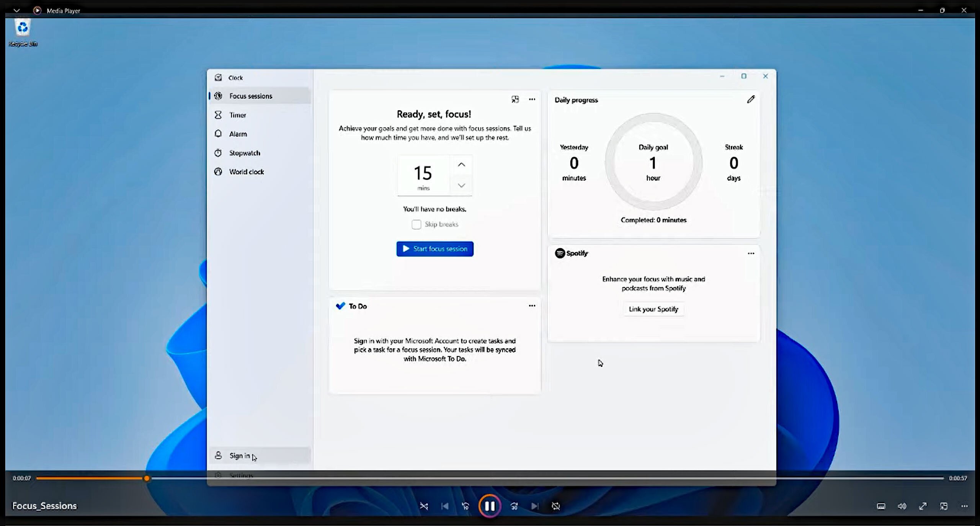The image size is (980, 526).
Task: Decrease focus minutes with down chevron
Action: tap(461, 185)
